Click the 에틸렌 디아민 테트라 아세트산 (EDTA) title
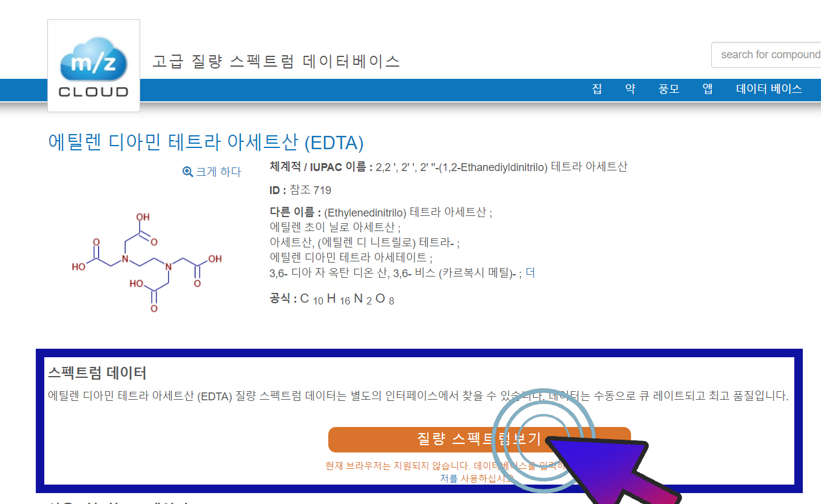Viewport: 821px width, 504px height. click(x=206, y=143)
